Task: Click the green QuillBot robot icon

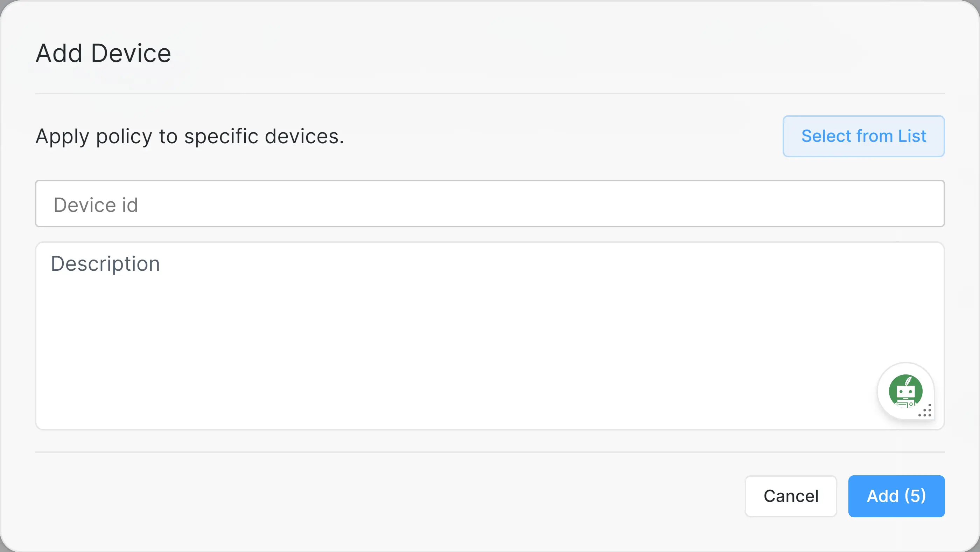Action: coord(905,391)
